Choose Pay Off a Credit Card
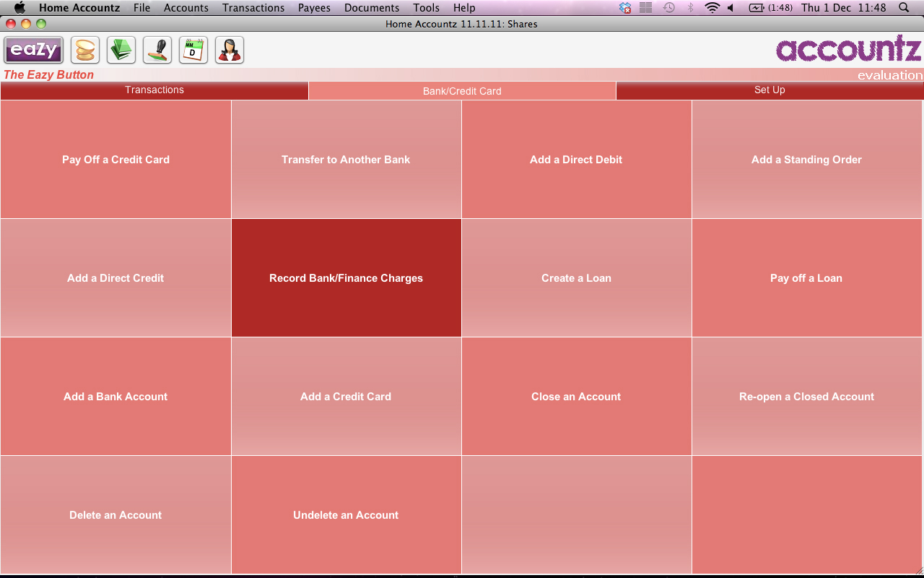 (x=115, y=160)
